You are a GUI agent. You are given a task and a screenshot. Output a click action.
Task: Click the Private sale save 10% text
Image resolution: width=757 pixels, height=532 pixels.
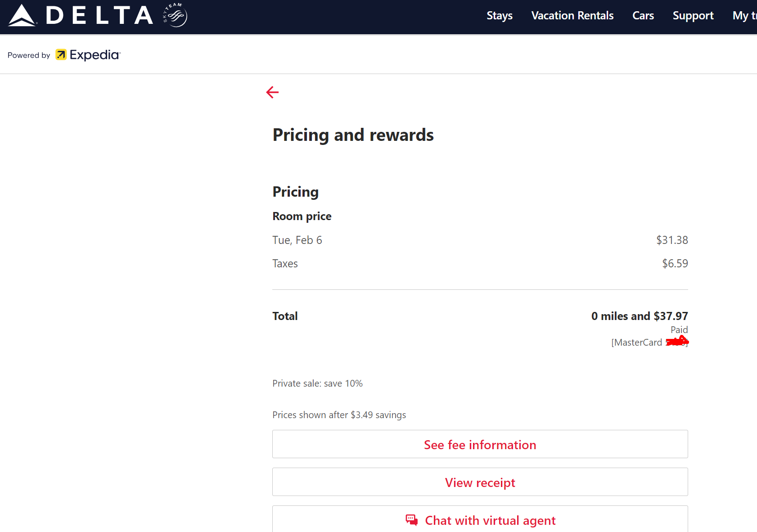(x=317, y=383)
